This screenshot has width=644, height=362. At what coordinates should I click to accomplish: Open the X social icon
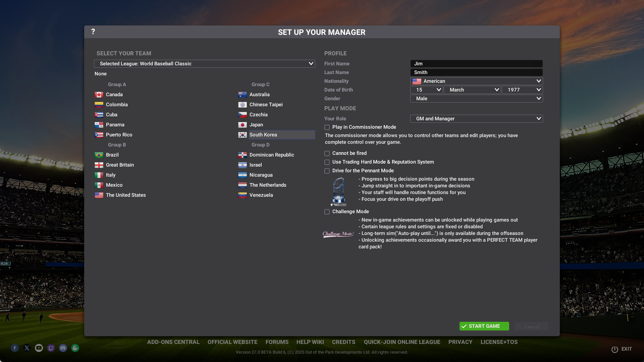click(x=27, y=348)
